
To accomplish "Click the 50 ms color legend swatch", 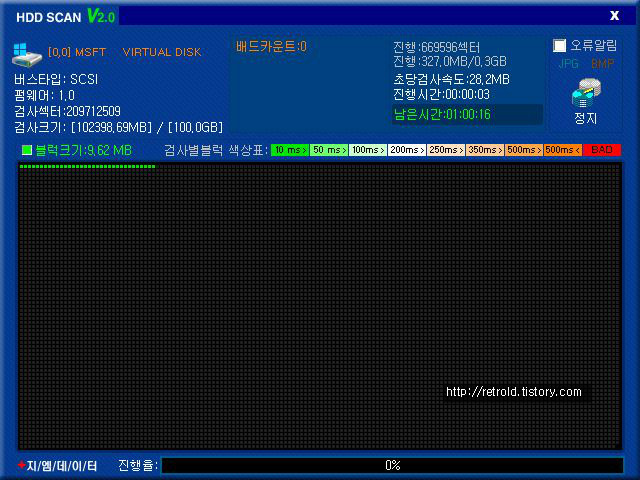I will [x=329, y=150].
